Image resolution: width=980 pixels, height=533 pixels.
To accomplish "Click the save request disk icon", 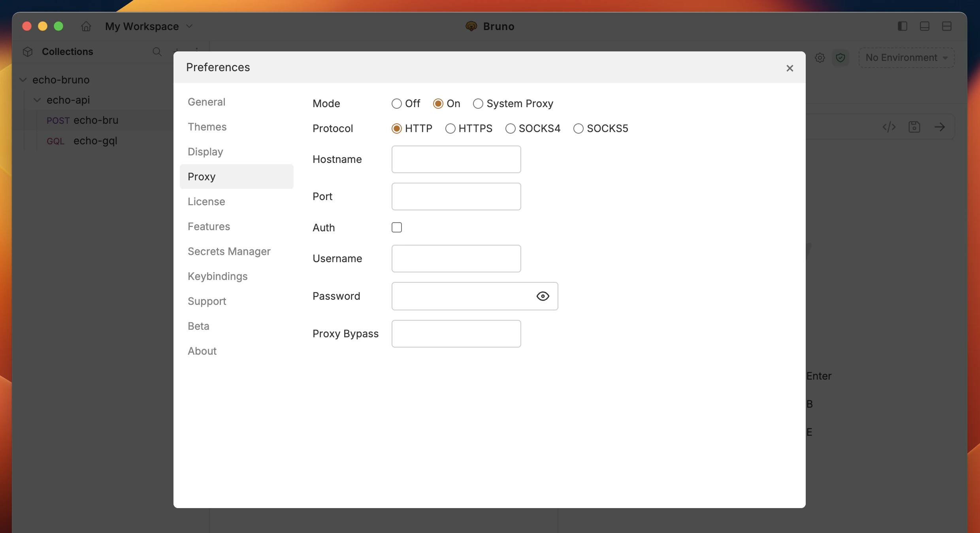I will click(915, 127).
